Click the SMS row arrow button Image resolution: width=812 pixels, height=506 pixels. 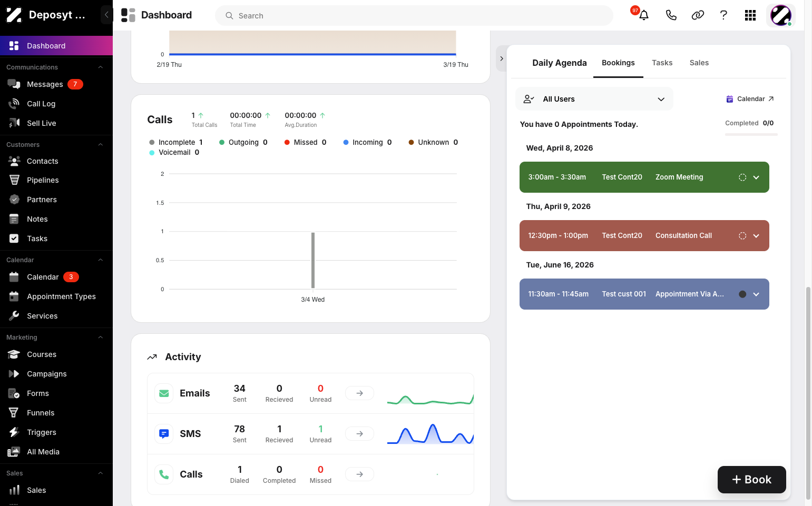click(x=359, y=434)
